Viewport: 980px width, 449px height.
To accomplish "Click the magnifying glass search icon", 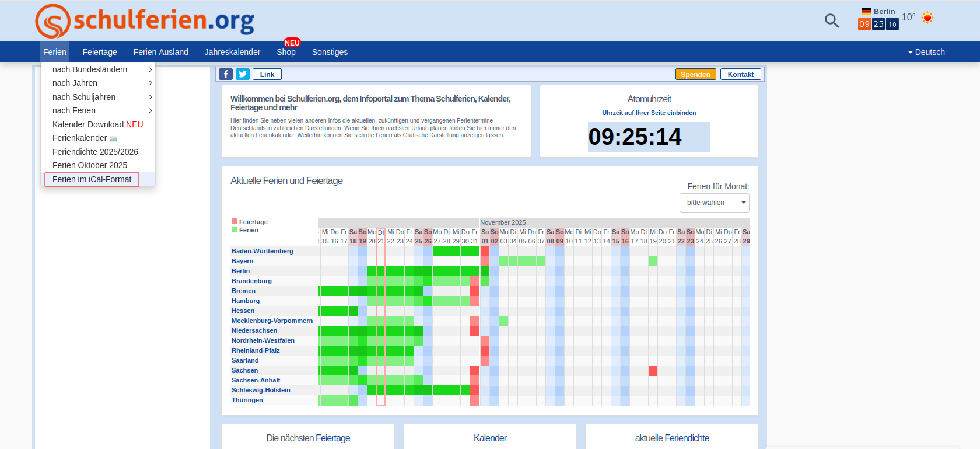I will click(831, 21).
